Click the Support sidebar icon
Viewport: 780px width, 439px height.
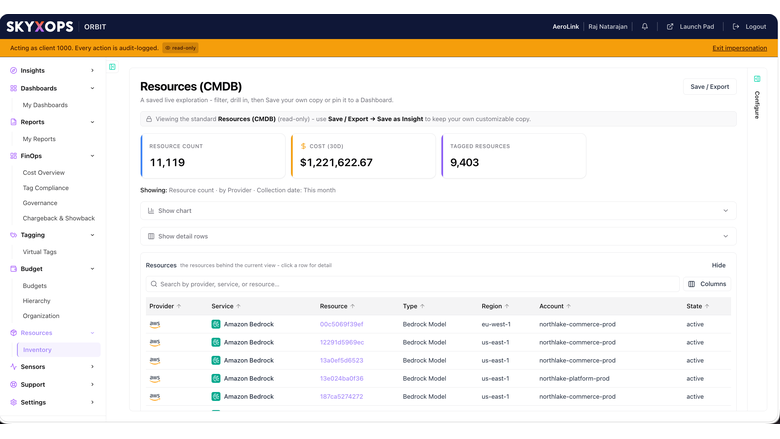click(13, 385)
